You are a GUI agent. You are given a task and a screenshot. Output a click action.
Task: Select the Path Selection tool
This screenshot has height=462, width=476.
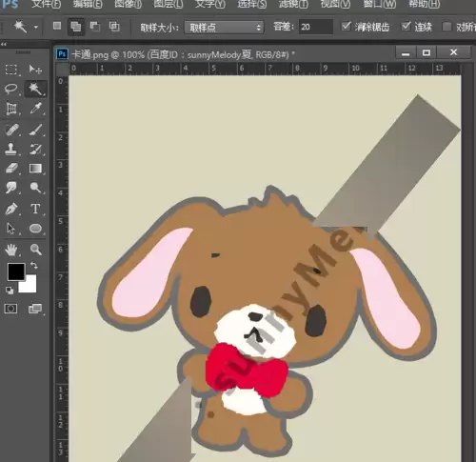pyautogui.click(x=11, y=229)
